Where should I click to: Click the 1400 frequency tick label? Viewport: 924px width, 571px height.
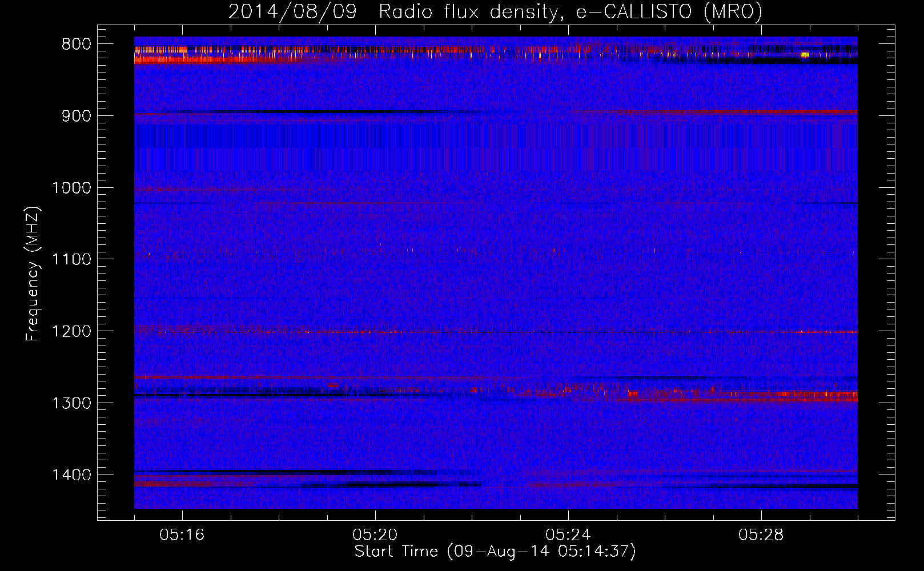[71, 475]
